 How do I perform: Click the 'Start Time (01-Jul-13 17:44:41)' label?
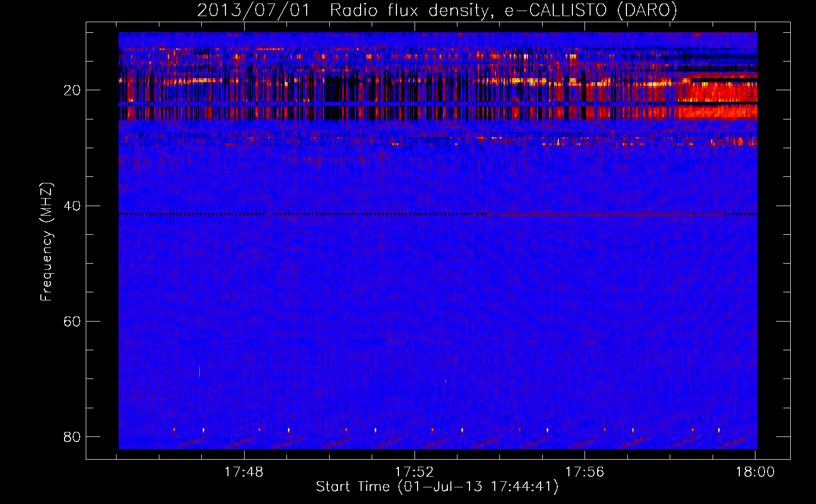coord(437,487)
